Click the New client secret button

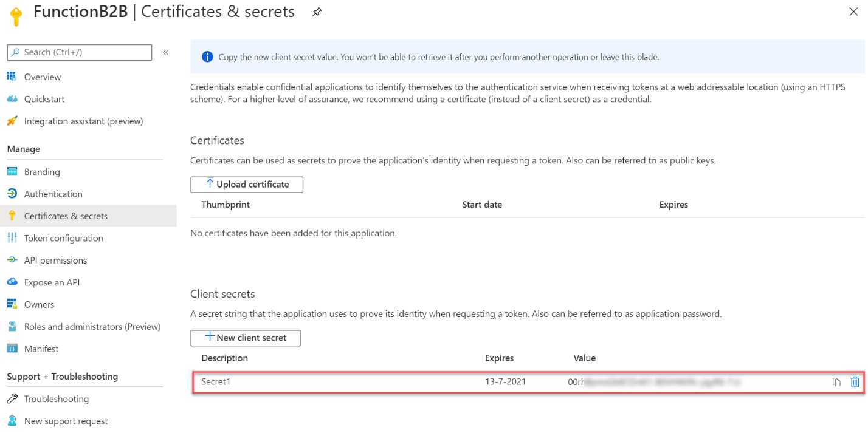[x=245, y=338]
